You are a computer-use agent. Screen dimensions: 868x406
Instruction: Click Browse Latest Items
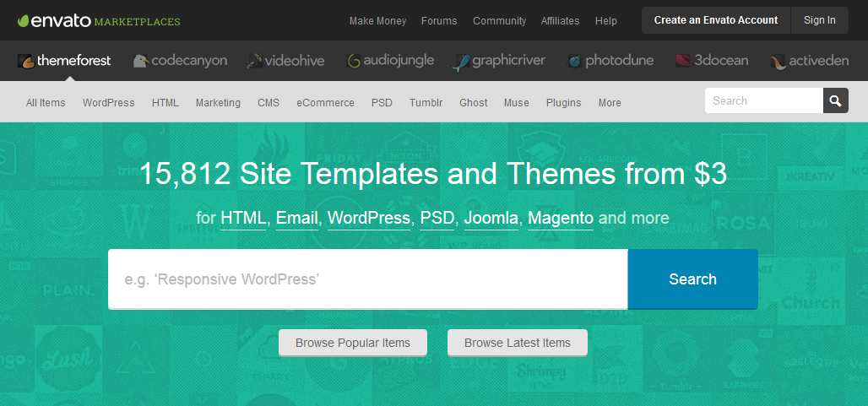point(517,343)
